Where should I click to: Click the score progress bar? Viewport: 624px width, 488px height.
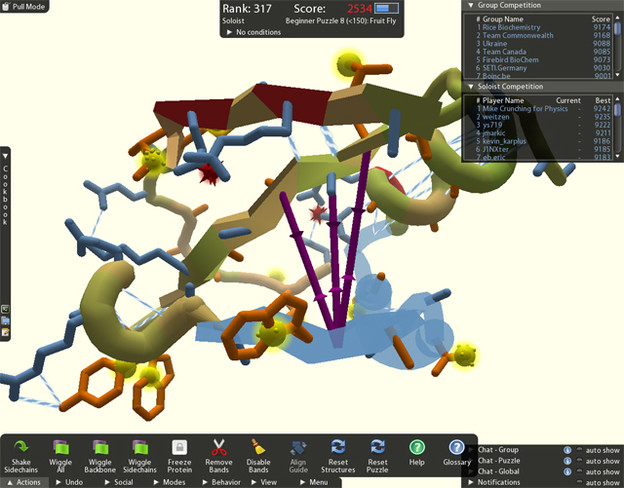(x=387, y=9)
